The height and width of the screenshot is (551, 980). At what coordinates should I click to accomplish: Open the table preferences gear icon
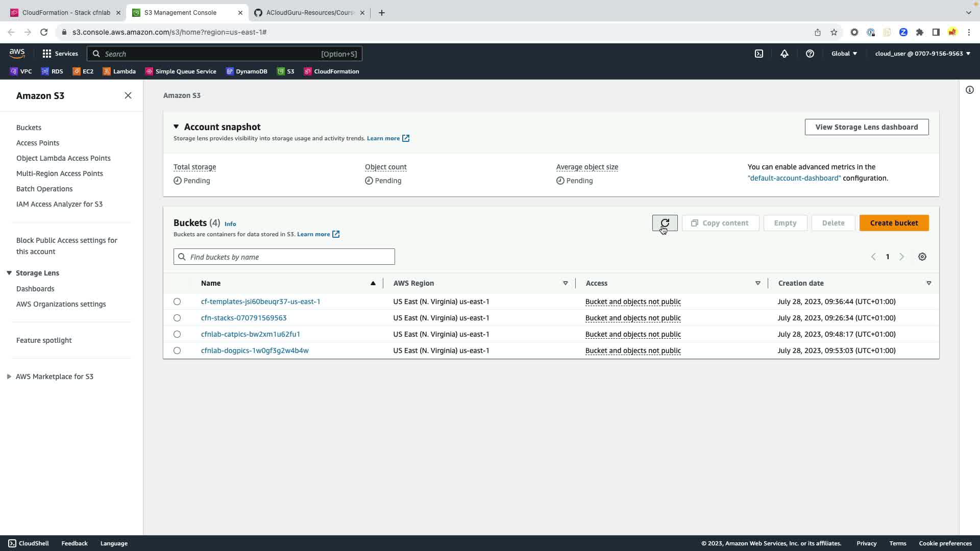coord(922,257)
